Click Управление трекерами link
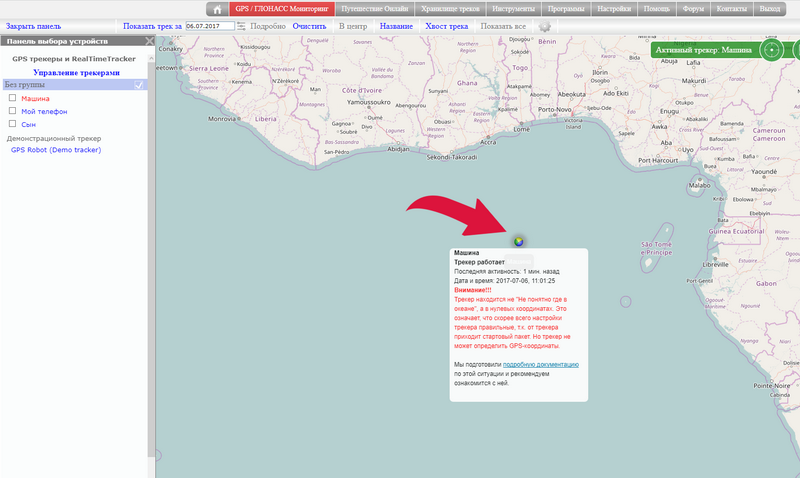This screenshot has height=478, width=800. click(76, 72)
